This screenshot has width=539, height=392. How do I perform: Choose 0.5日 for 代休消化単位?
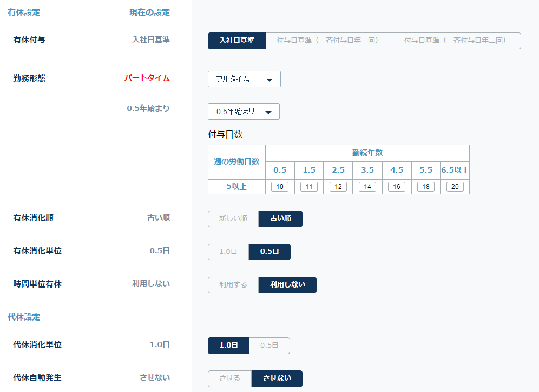pyautogui.click(x=269, y=345)
